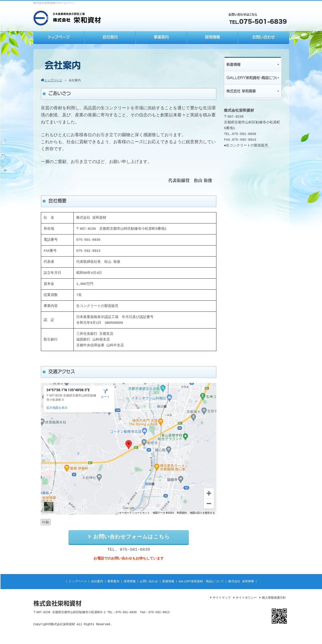Click the 印刷 print button
Image resolution: width=322 pixels, height=644 pixels.
pos(46,522)
